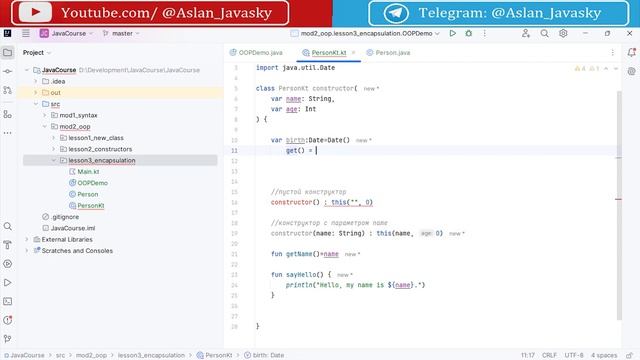The height and width of the screenshot is (360, 640).
Task: Expand External Libraries node
Action: pyautogui.click(x=27, y=240)
